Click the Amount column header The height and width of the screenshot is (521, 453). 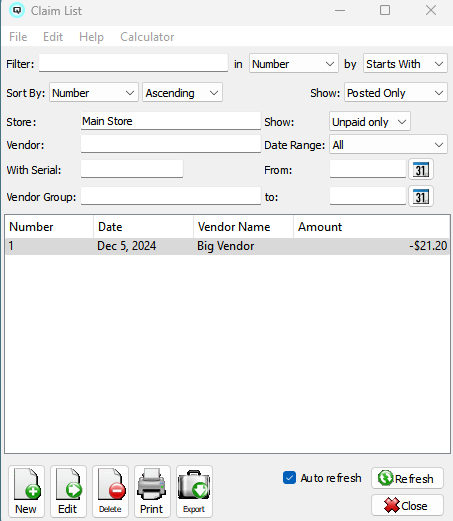[x=371, y=227]
